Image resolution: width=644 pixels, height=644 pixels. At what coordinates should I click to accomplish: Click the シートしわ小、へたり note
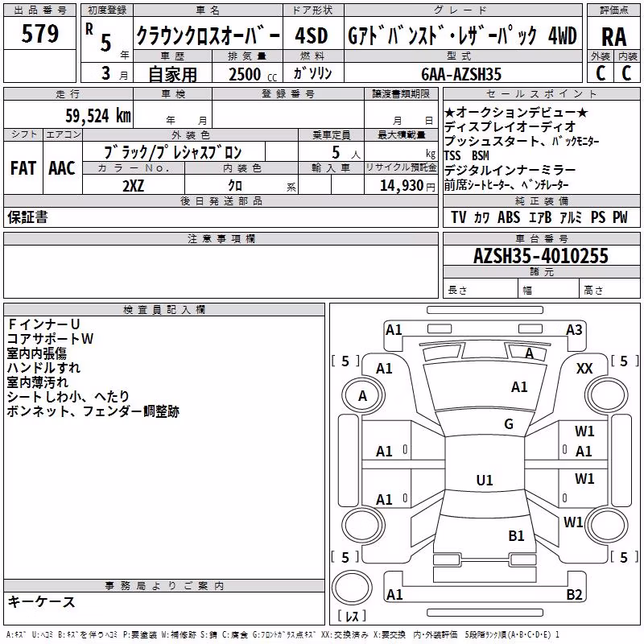click(68, 396)
